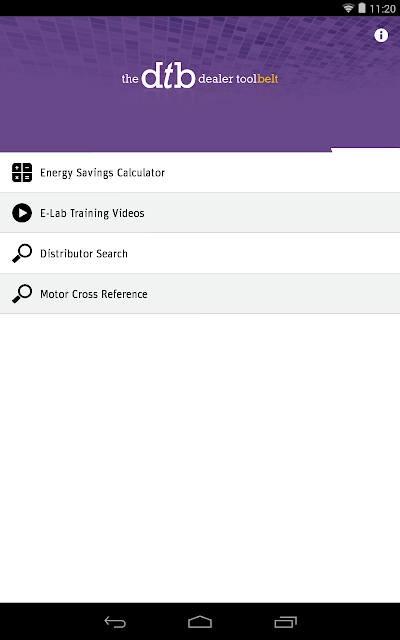Viewport: 400px width, 640px height.
Task: Tap the word 'the' before the dtb logo
Action: (x=130, y=79)
